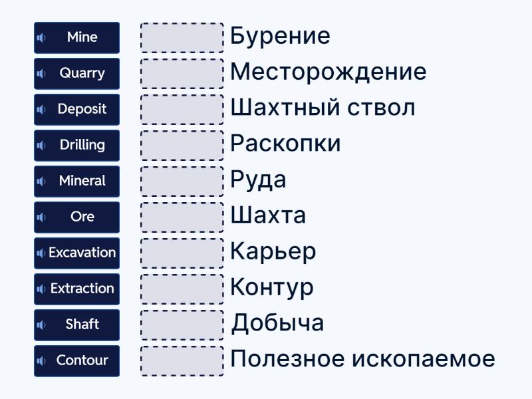Click the blank box for Шахтный ствол
Image resolution: width=532 pixels, height=399 pixels.
(x=182, y=110)
